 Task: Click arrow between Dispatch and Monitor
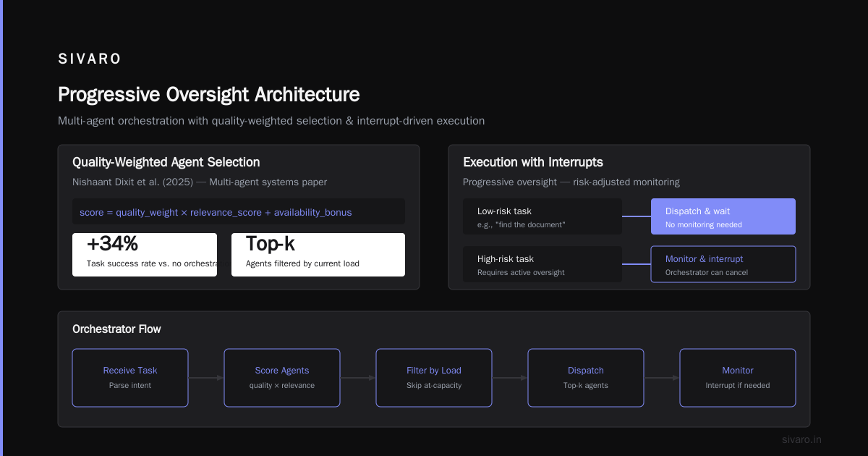pos(662,378)
